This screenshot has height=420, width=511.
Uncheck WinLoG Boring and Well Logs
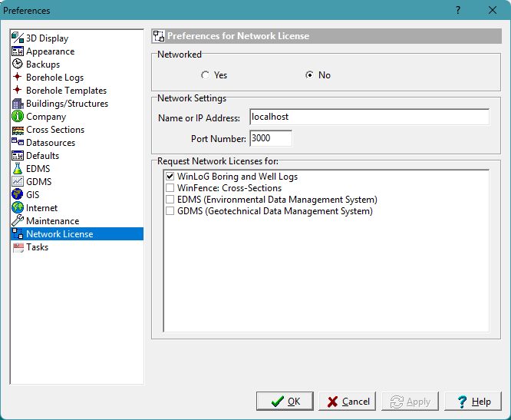tap(170, 177)
